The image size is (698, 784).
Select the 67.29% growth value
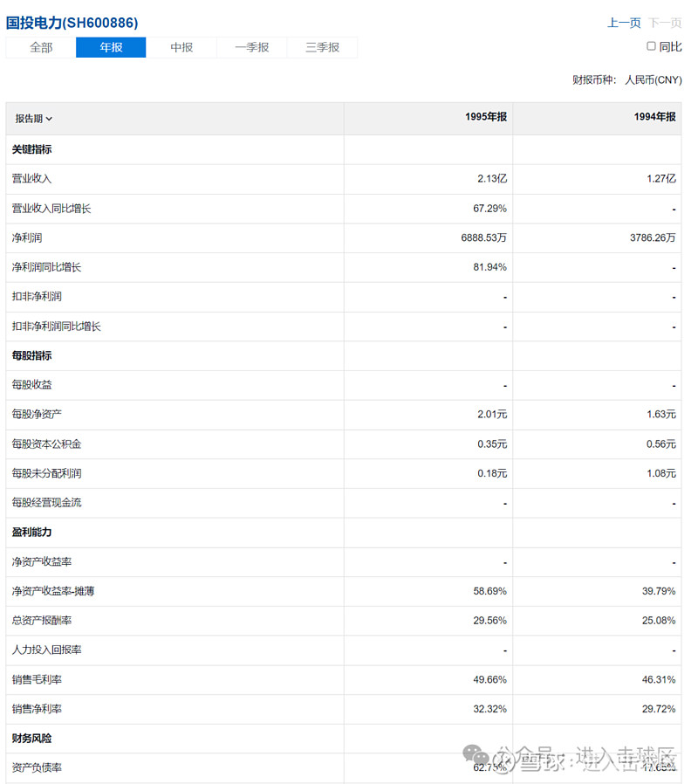pos(489,209)
